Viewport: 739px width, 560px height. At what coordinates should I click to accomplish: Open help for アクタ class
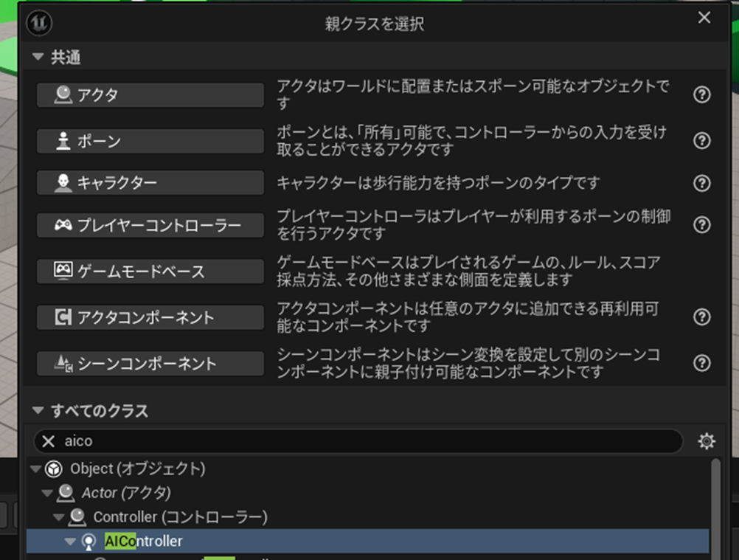(x=702, y=94)
